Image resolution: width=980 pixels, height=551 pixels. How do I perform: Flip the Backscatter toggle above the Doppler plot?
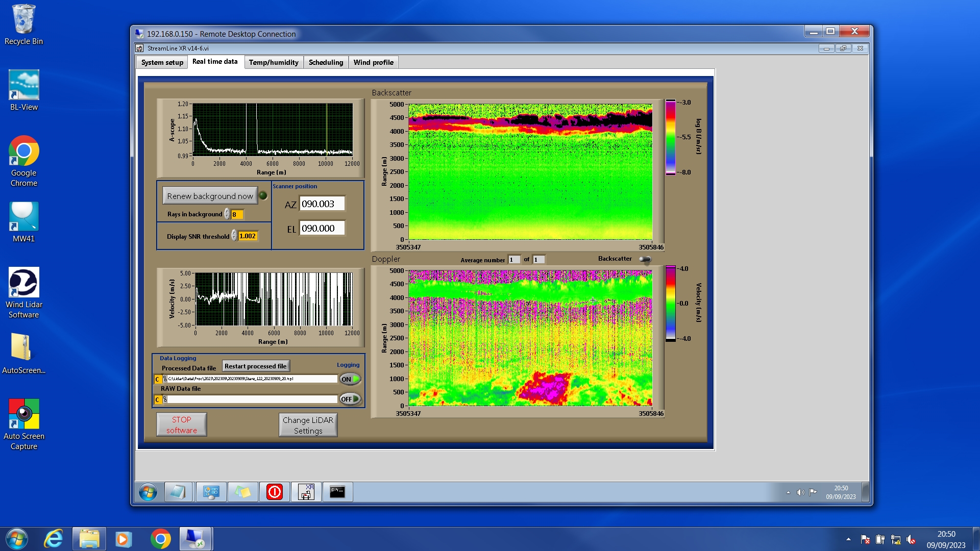click(645, 260)
